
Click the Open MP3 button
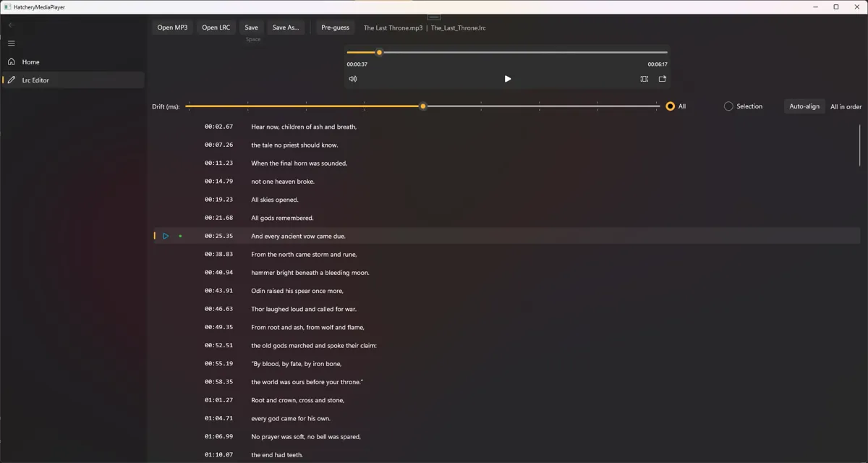click(x=172, y=27)
